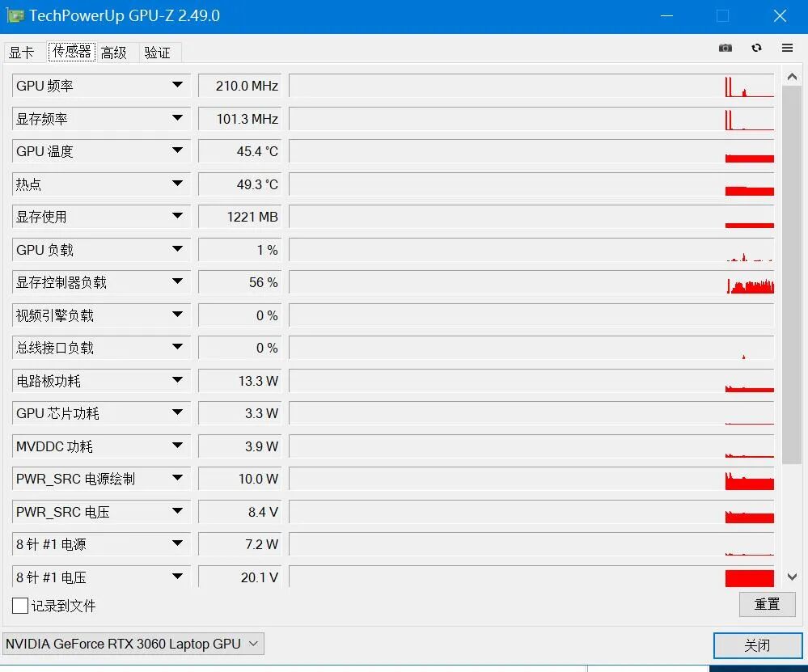Click the scrollbar down arrow

coord(792,577)
